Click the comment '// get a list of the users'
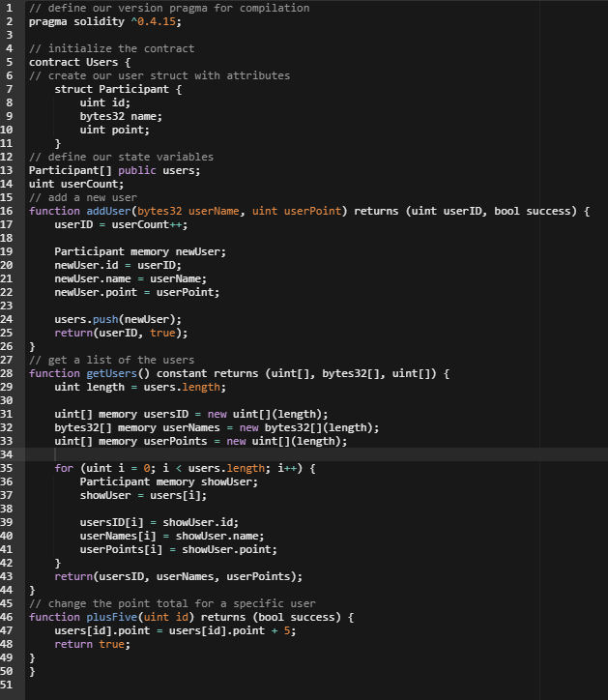 click(111, 360)
